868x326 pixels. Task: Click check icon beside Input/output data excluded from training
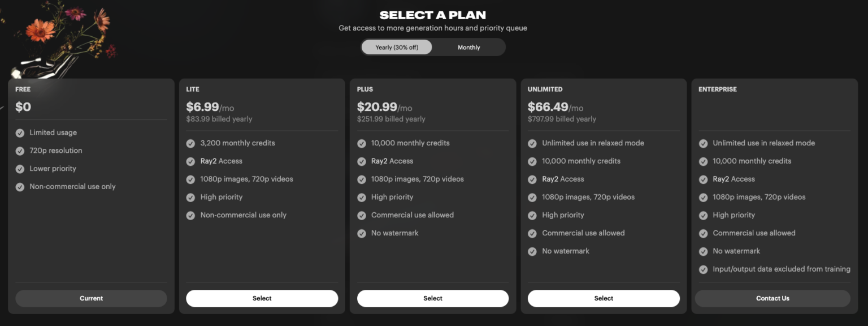[703, 270]
